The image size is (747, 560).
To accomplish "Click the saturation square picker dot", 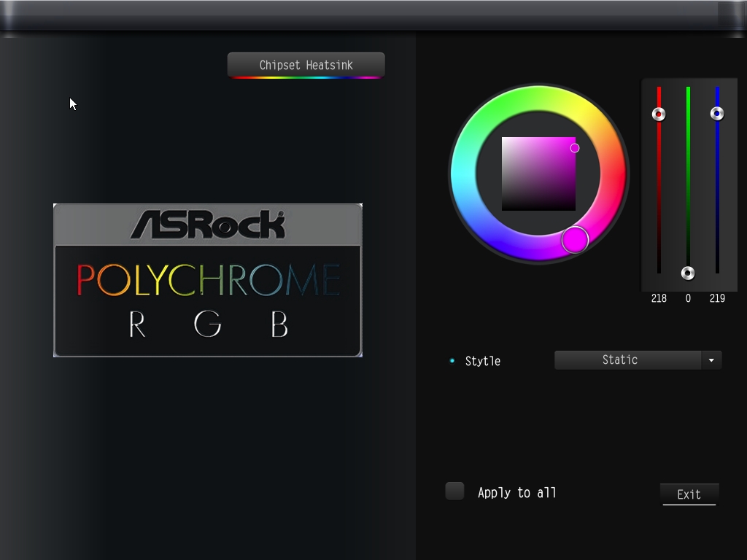I will (x=575, y=148).
